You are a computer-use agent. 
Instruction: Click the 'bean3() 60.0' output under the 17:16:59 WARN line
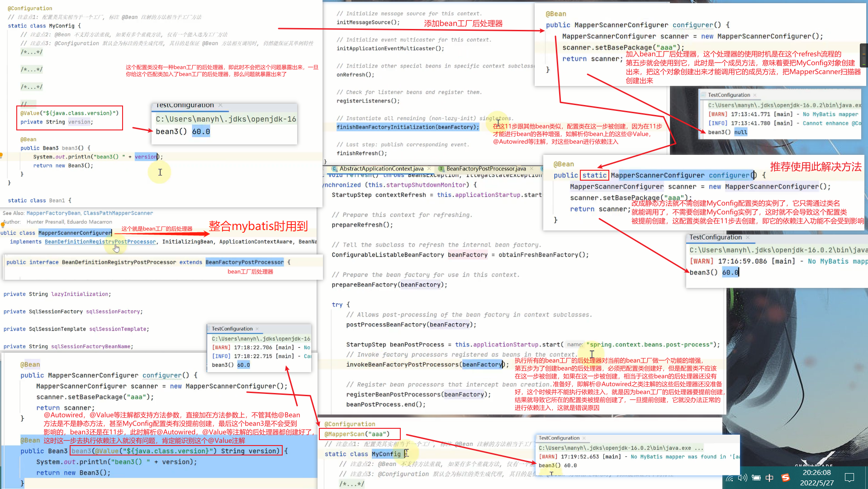click(714, 272)
